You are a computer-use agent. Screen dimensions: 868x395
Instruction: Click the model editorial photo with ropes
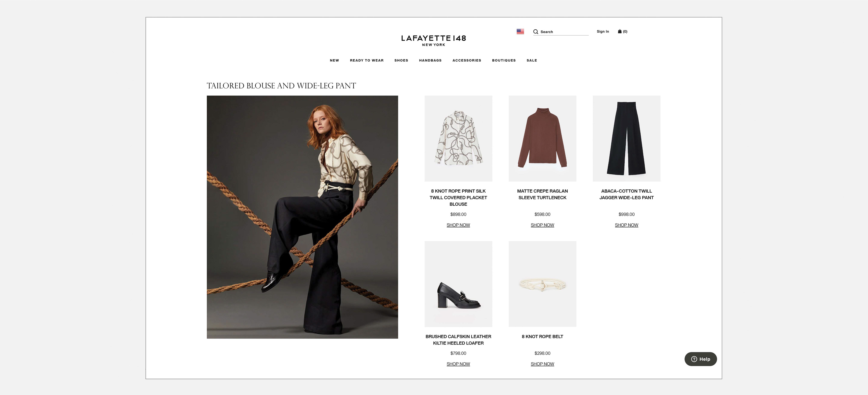pos(302,217)
